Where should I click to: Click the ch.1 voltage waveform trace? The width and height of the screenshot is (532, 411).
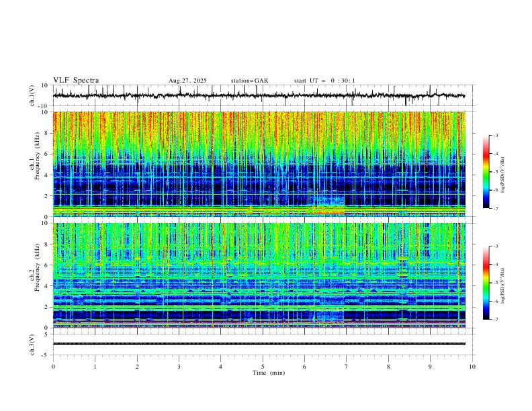pyautogui.click(x=259, y=95)
